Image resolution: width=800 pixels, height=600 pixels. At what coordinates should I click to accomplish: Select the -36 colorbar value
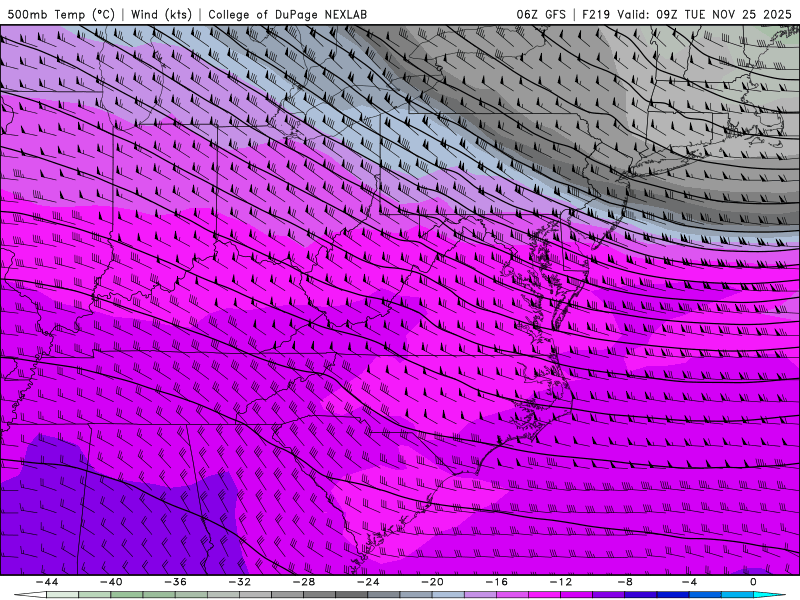click(176, 582)
